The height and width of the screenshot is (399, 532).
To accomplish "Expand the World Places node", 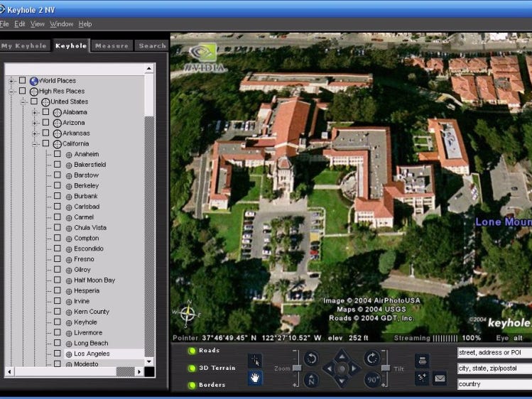I will 11,81.
